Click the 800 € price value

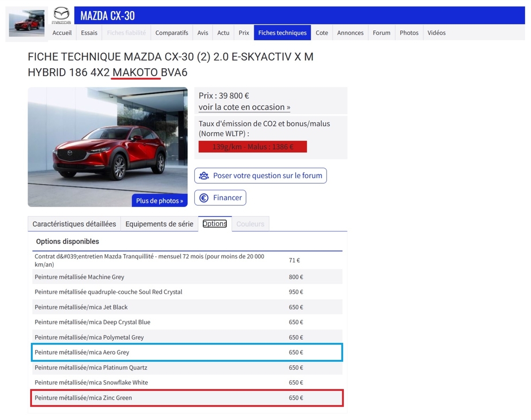tap(296, 277)
